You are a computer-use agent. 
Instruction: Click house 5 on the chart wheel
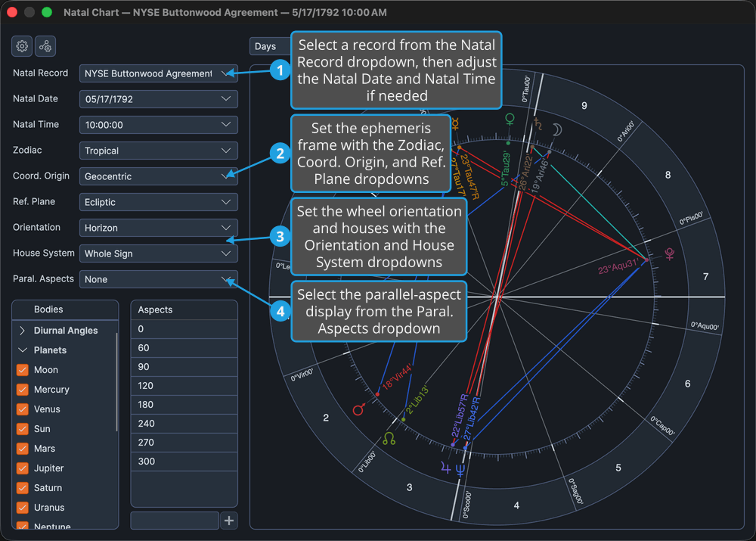618,468
